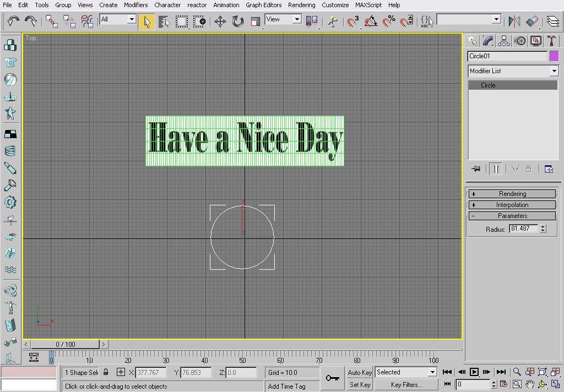
Task: Click the object color swatch
Action: pos(554,56)
